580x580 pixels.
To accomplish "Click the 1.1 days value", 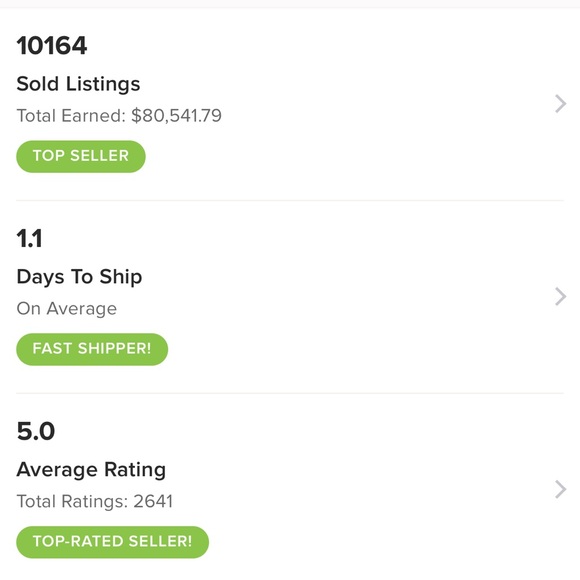I will (30, 238).
